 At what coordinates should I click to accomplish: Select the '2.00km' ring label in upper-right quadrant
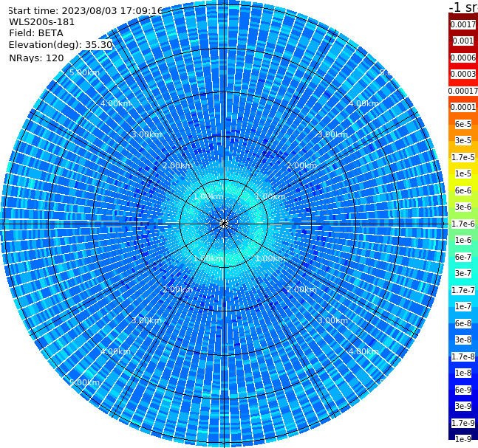(302, 165)
